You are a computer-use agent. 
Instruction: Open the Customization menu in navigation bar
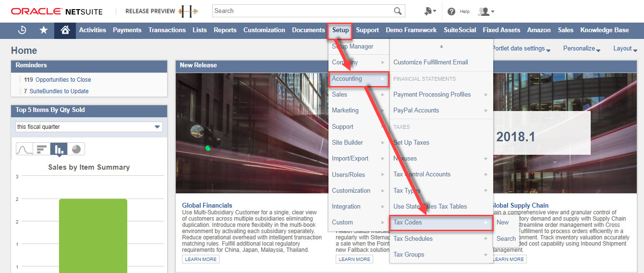click(x=264, y=30)
